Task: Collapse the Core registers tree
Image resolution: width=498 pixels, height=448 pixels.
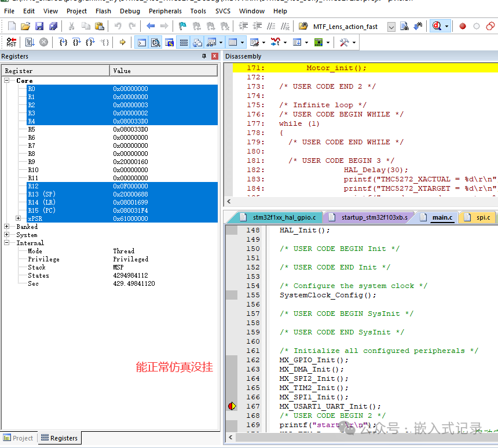Action: (7, 81)
